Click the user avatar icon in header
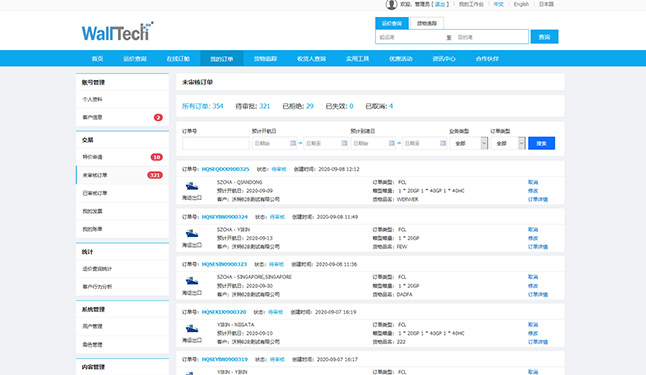Image resolution: width=646 pixels, height=375 pixels. coord(391,5)
